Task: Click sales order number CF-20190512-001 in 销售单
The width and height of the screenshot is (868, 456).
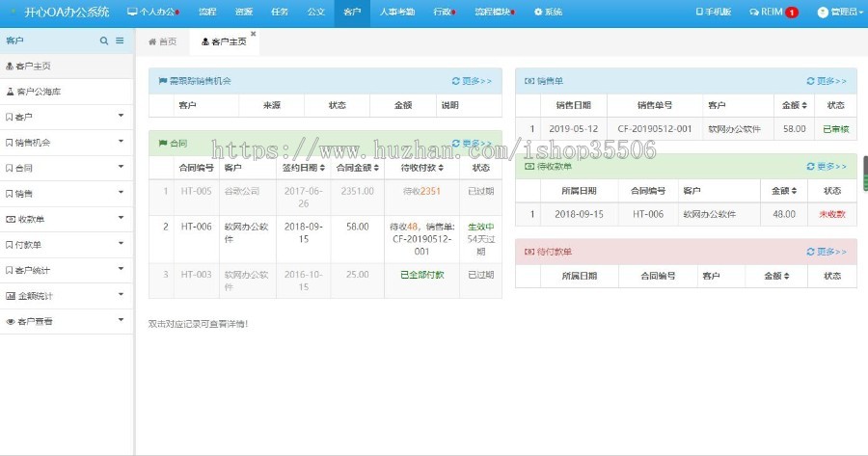Action: [x=654, y=129]
